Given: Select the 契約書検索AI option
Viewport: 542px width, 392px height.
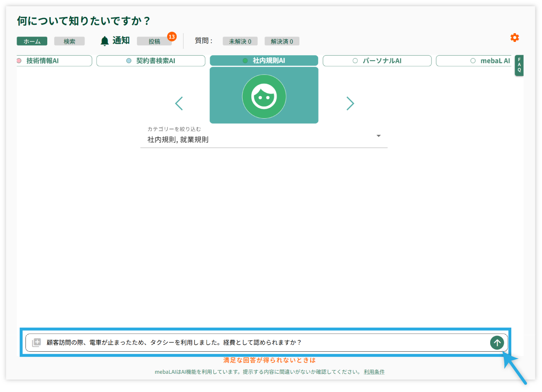Looking at the screenshot, I should click(151, 61).
